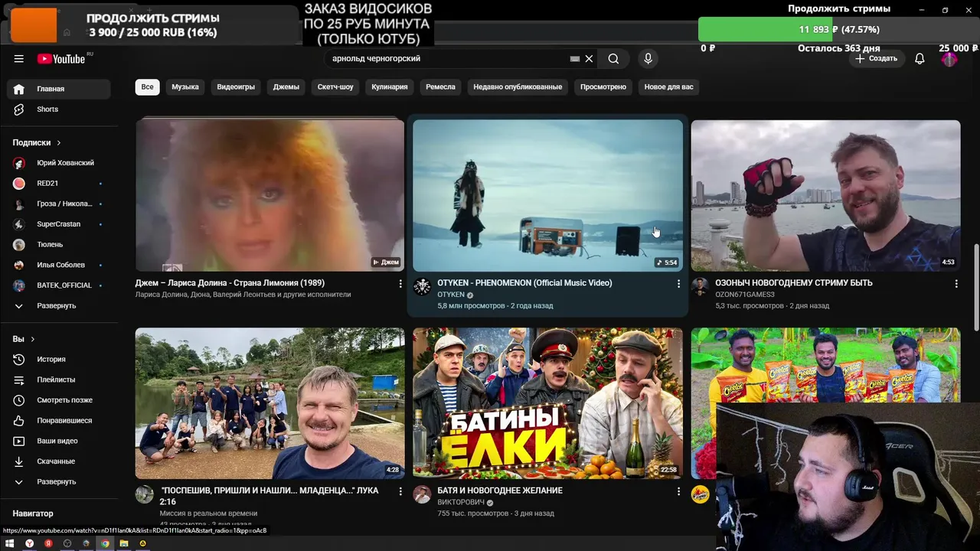The image size is (980, 551).
Task: Open more options for БАТЯ И НОВОГОДНЕЕ ЖЕЛАНИЕ
Action: click(678, 491)
